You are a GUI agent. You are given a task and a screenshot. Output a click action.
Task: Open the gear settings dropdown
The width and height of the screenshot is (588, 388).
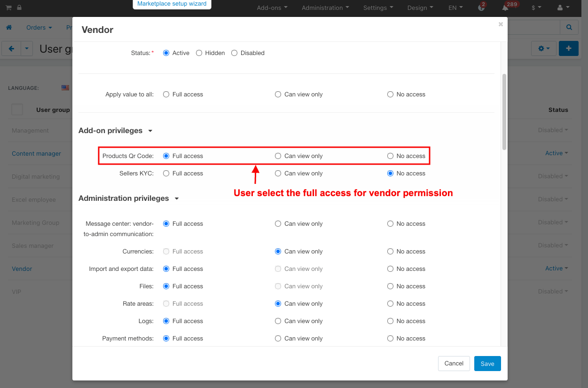point(543,48)
